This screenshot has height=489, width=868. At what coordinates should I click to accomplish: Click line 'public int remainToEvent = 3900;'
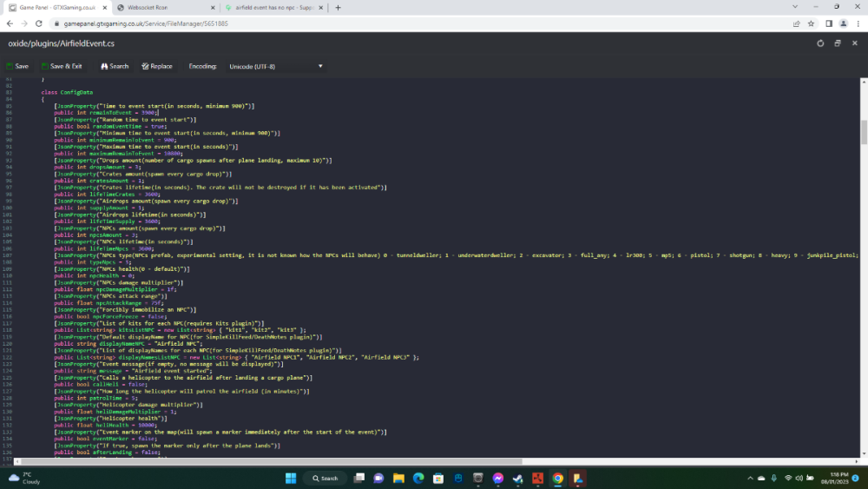point(106,112)
